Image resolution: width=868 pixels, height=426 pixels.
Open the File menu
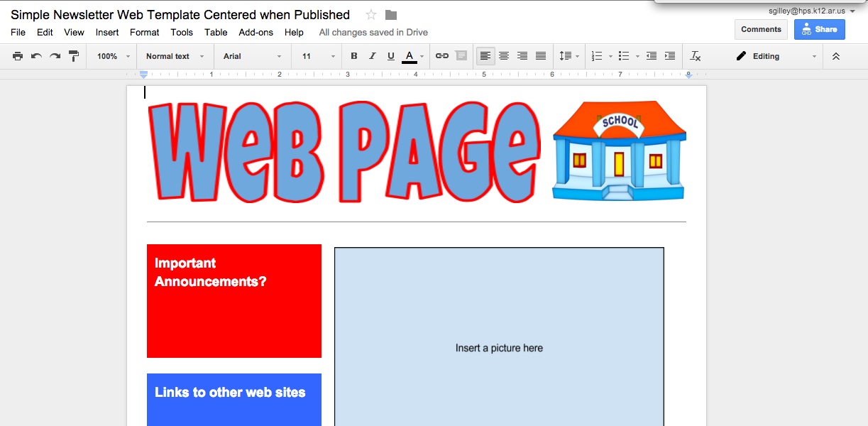tap(18, 32)
